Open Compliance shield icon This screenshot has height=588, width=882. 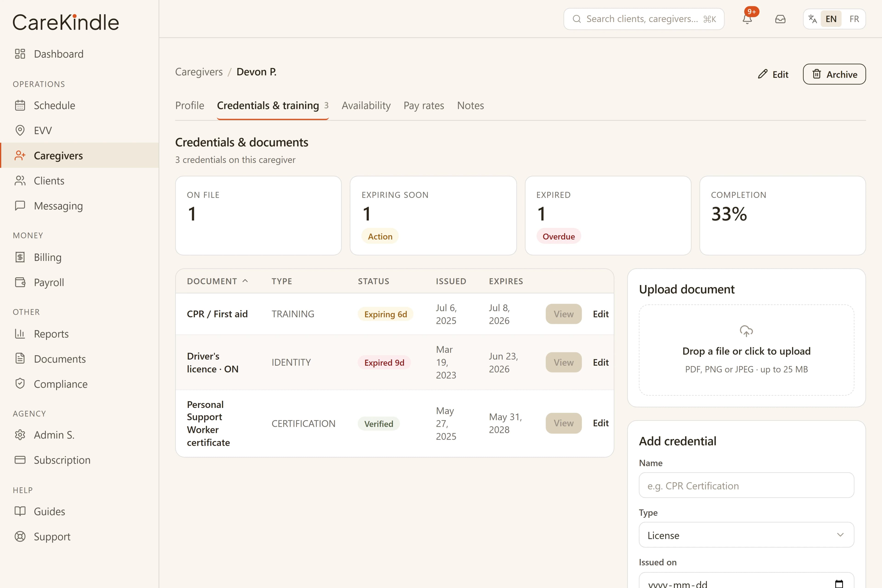coord(20,384)
